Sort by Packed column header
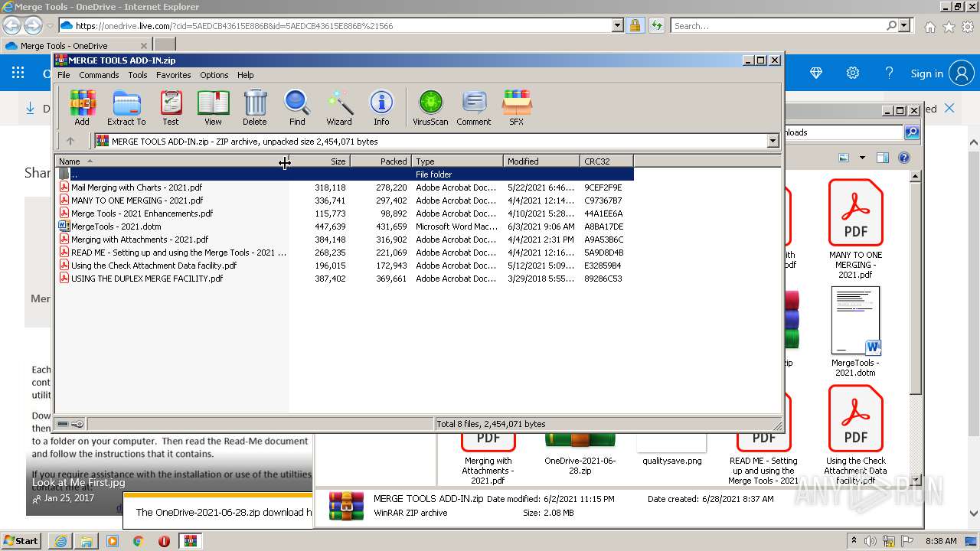Viewport: 980px width, 551px height. point(381,161)
